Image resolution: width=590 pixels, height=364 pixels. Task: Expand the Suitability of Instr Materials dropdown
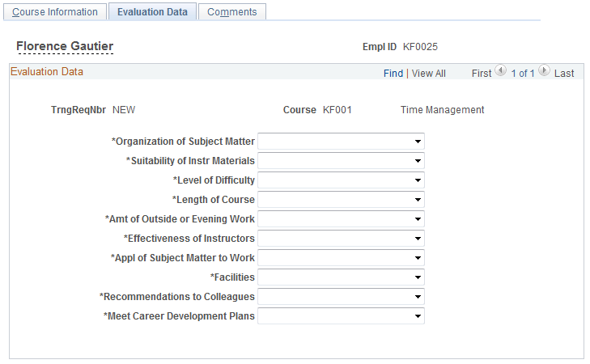click(341, 161)
